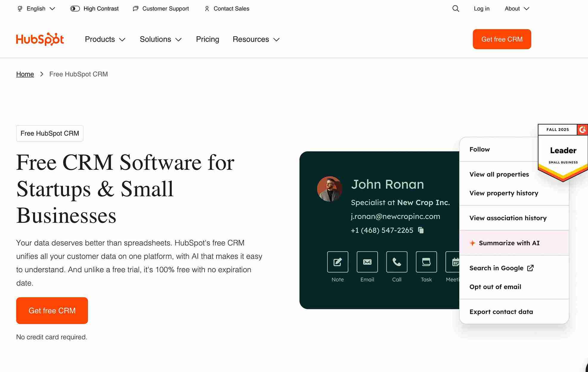Open the Resources menu

(x=256, y=39)
